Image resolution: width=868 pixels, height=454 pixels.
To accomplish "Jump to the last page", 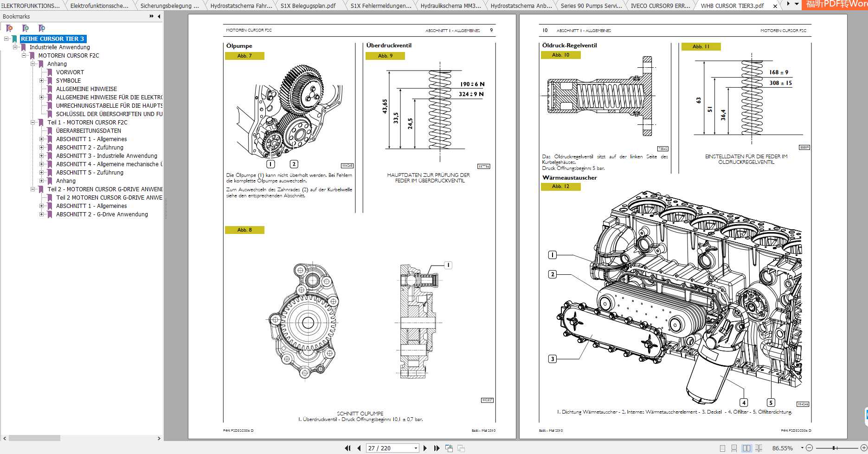I will 437,448.
